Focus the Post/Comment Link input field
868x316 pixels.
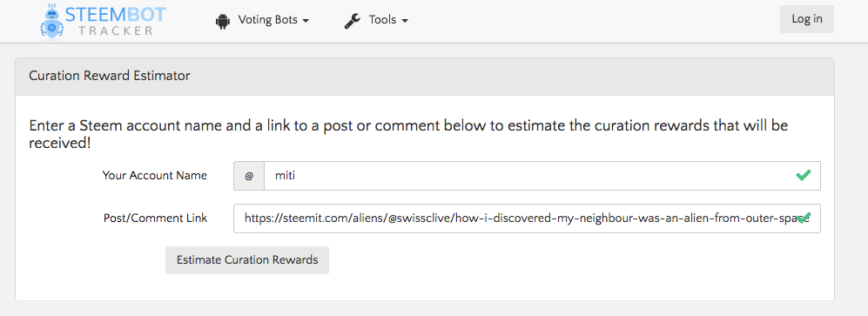click(x=527, y=218)
